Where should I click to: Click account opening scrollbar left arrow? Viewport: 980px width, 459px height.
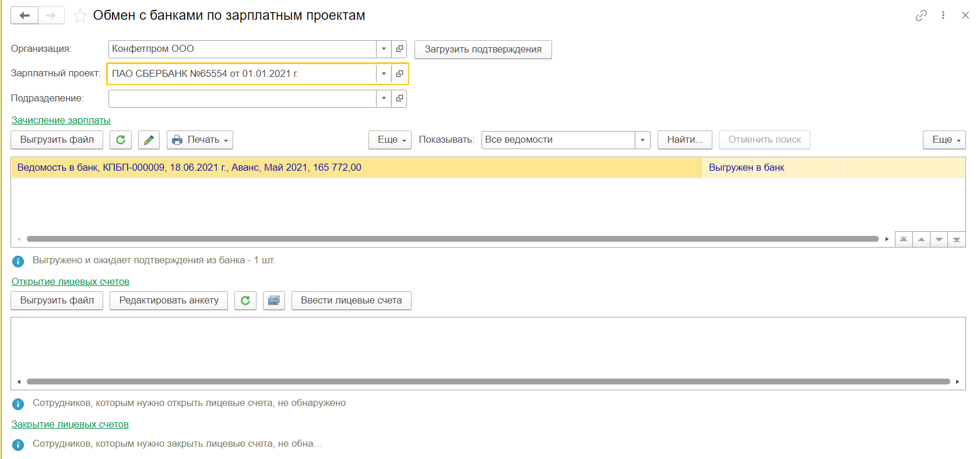tap(19, 382)
